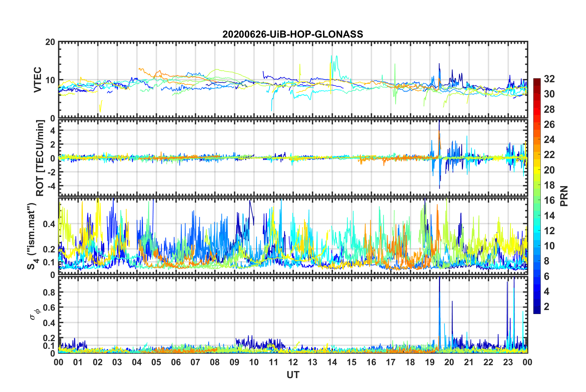Click x-axis tick label 03

117,362
